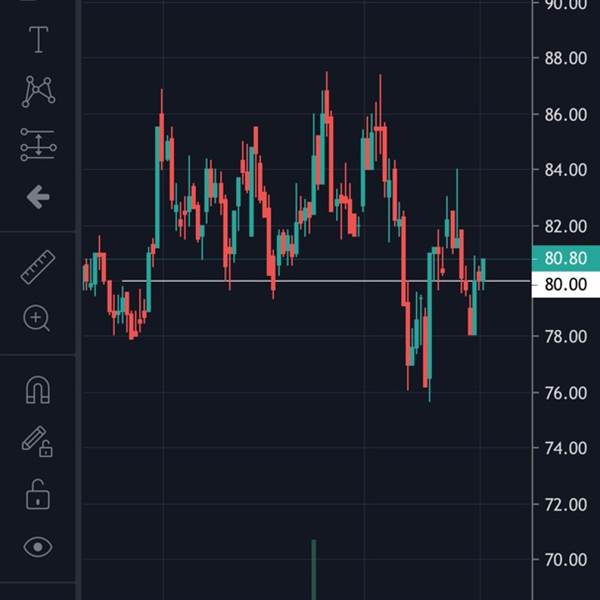
Task: Click the 78.00 price axis label
Action: [566, 337]
